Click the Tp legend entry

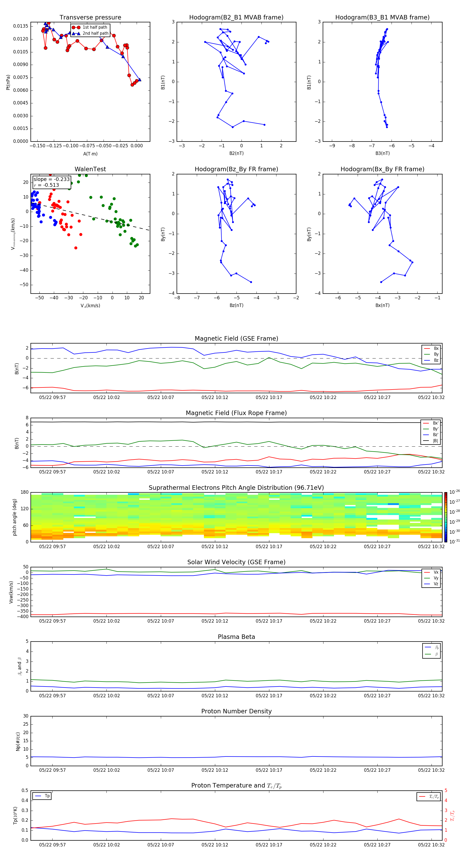[42, 796]
